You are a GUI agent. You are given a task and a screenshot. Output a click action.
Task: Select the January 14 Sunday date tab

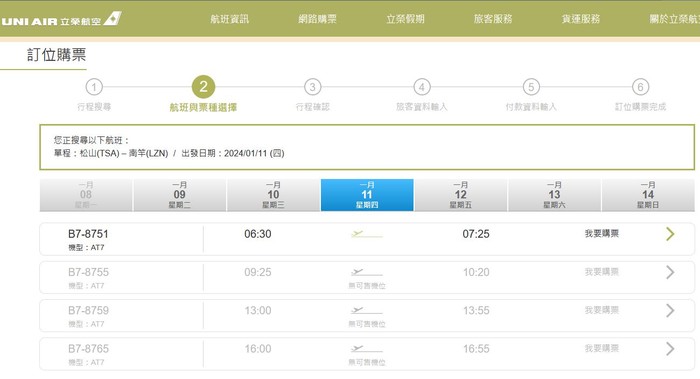pos(648,195)
